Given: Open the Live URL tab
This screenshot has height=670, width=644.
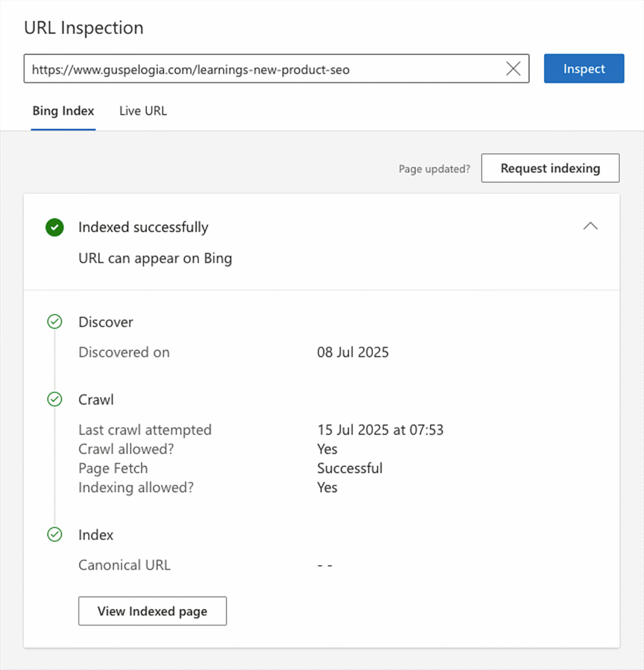Looking at the screenshot, I should coord(143,111).
